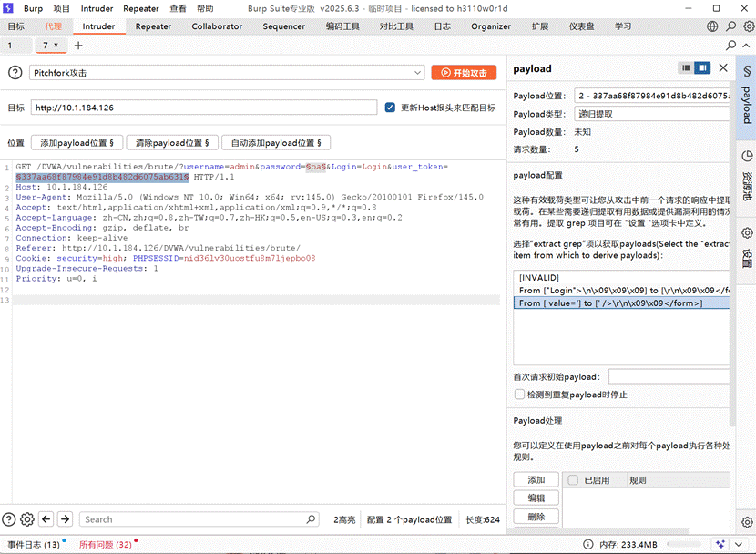Enable stop on duplicate payload checkbox

point(519,395)
